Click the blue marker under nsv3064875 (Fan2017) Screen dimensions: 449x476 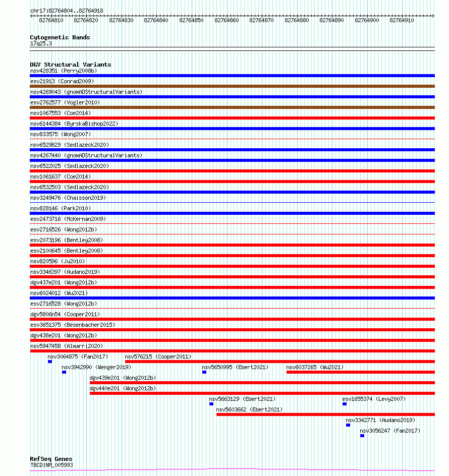[50, 362]
